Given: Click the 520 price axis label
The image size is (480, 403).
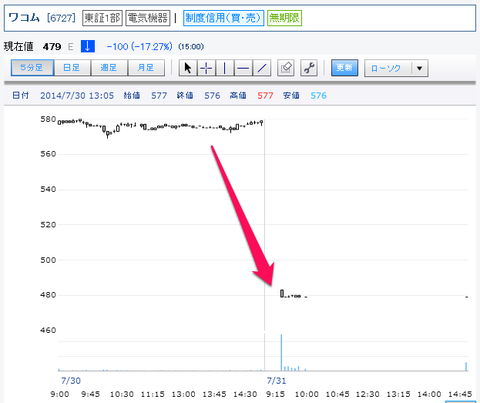Looking at the screenshot, I should [48, 225].
